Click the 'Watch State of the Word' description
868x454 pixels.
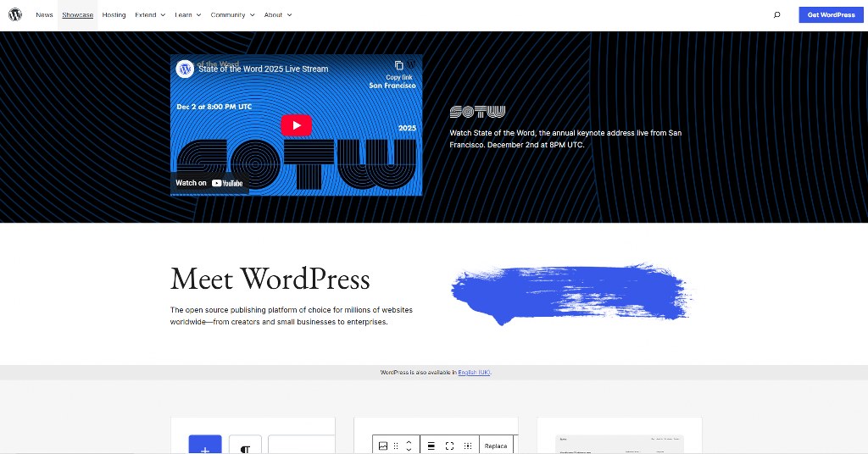(565, 139)
